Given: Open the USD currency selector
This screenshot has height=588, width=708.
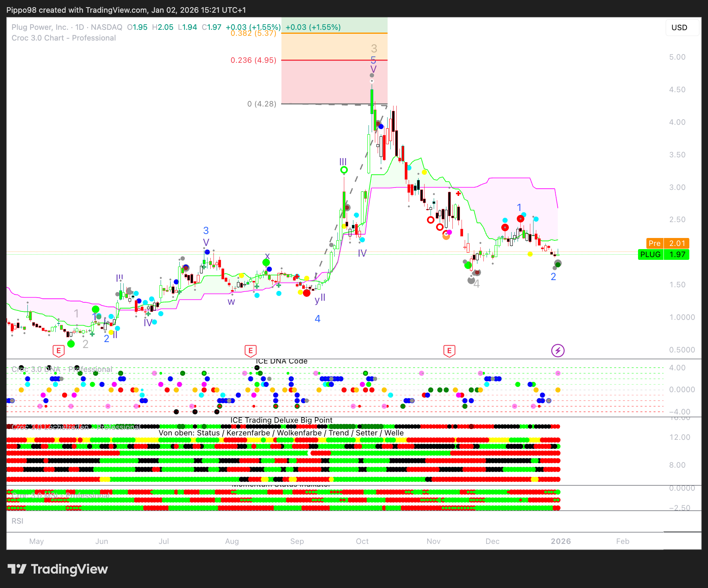Looking at the screenshot, I should pos(679,27).
